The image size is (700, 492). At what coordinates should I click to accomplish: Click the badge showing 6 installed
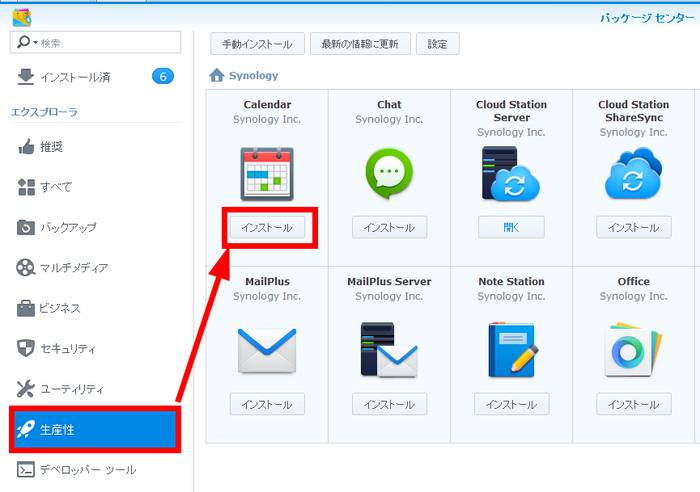163,76
